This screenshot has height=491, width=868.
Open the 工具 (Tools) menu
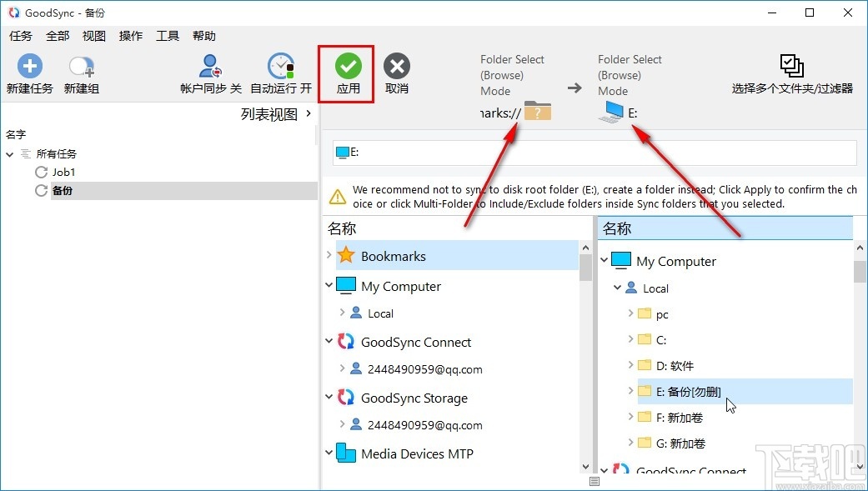click(168, 36)
